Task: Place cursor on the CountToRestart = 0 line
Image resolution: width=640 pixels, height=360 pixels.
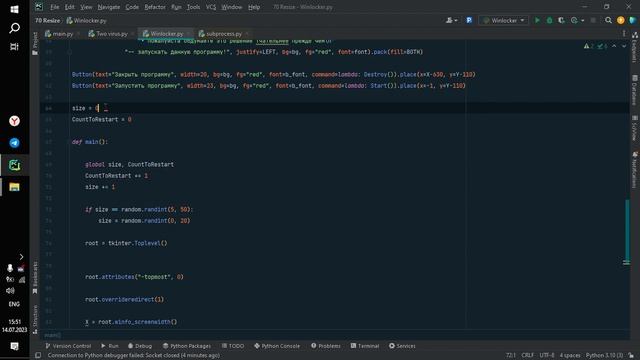Action: point(102,119)
